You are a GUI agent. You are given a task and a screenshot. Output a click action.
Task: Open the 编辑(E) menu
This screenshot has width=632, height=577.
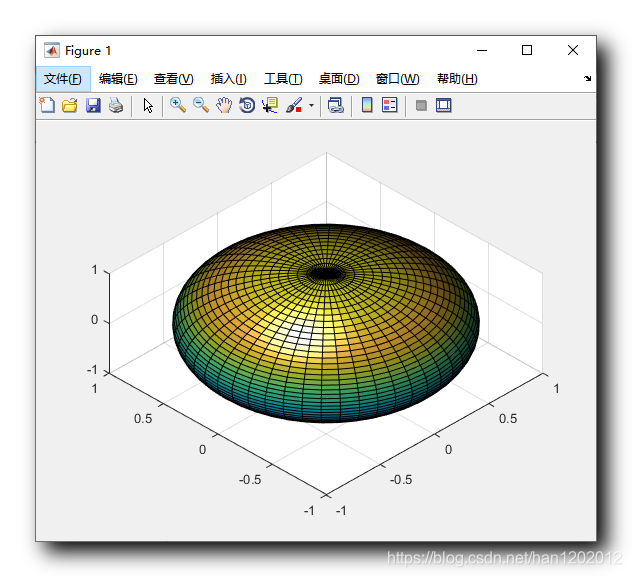pos(118,79)
